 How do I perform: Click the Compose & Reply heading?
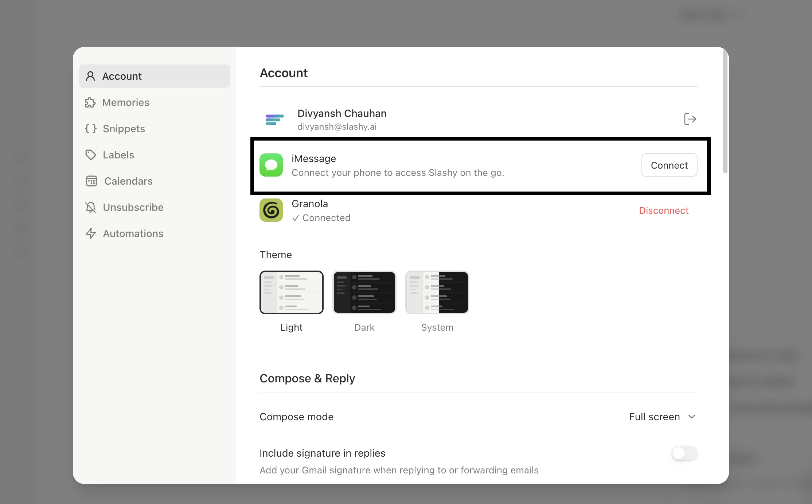(307, 378)
